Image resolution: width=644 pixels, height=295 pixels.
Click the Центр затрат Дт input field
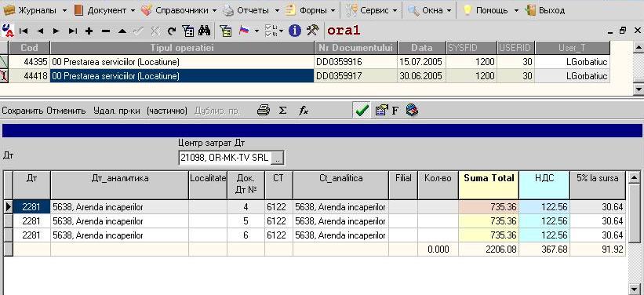(x=225, y=158)
